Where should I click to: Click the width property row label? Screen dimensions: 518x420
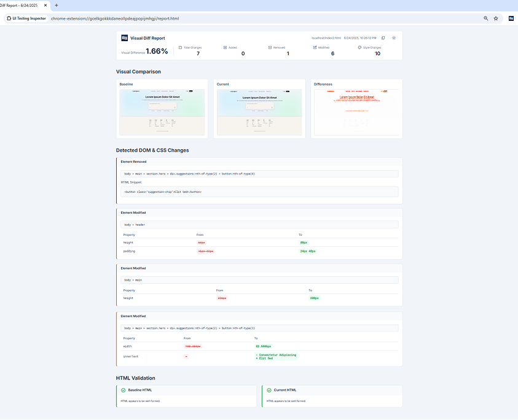[x=128, y=346]
